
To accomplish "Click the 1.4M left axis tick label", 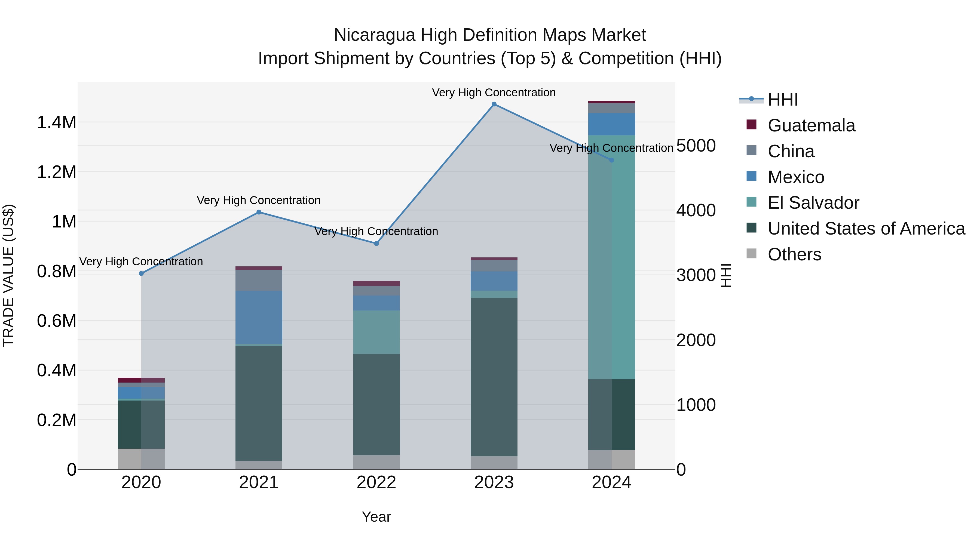I will click(56, 122).
